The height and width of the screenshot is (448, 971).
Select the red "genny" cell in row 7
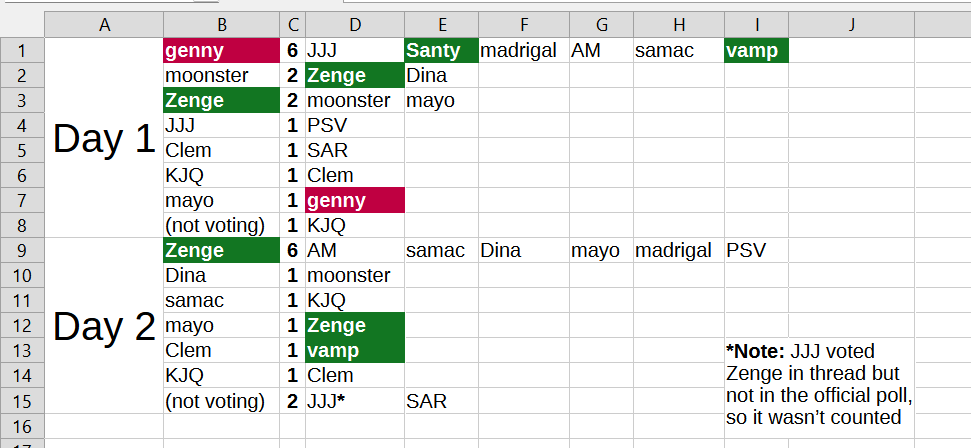tap(355, 201)
